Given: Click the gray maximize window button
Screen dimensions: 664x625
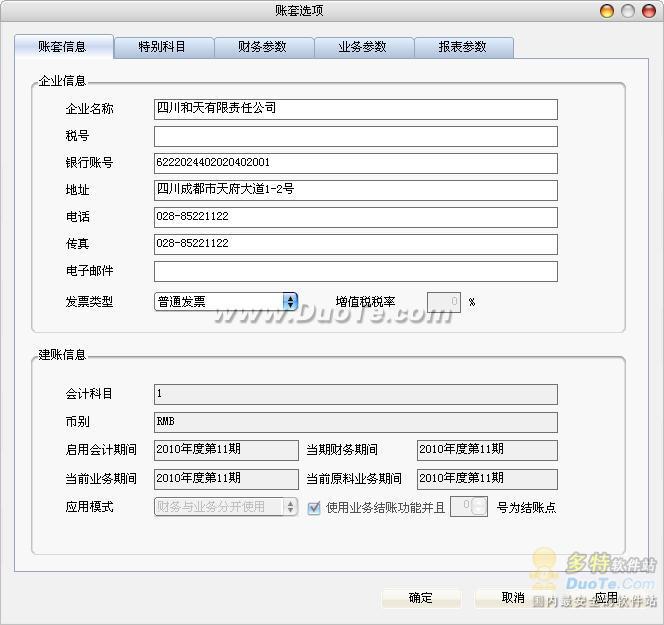Looking at the screenshot, I should 628,11.
